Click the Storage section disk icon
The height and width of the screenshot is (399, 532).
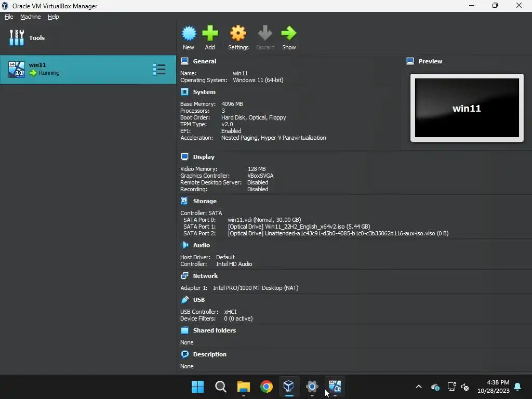click(184, 201)
